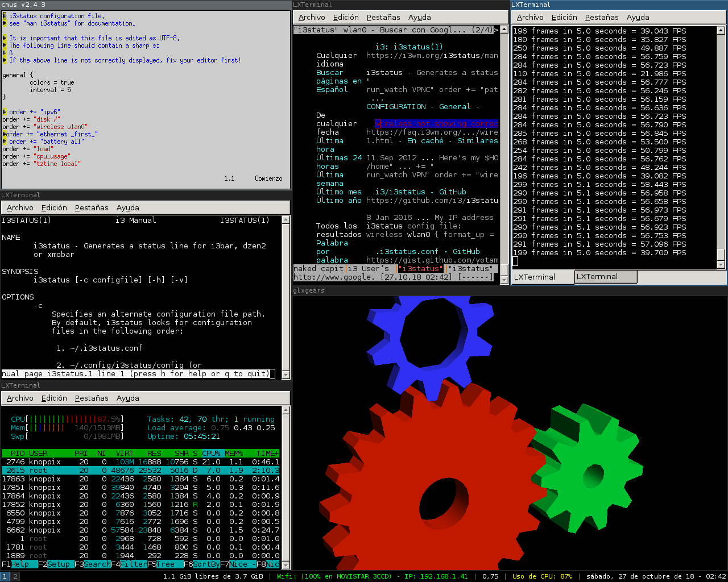Follow the highlighted 'Wireless not showing correc' link
The width and height of the screenshot is (728, 582).
pos(436,124)
